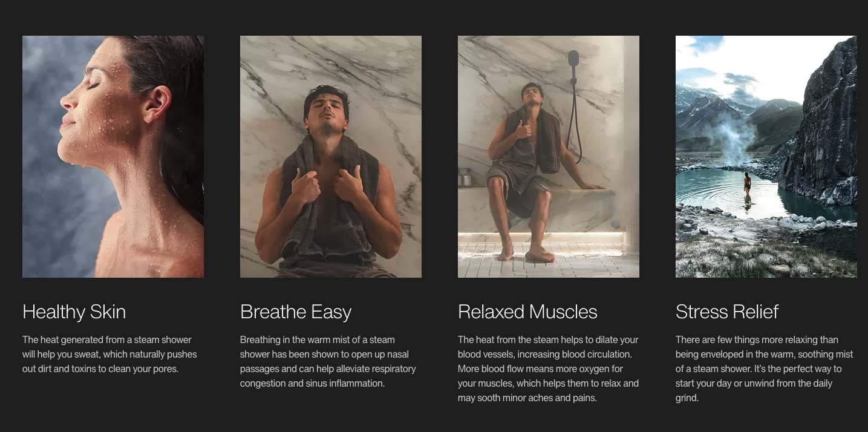Click the paragraph about nasal passages
This screenshot has height=432, width=868.
[328, 362]
